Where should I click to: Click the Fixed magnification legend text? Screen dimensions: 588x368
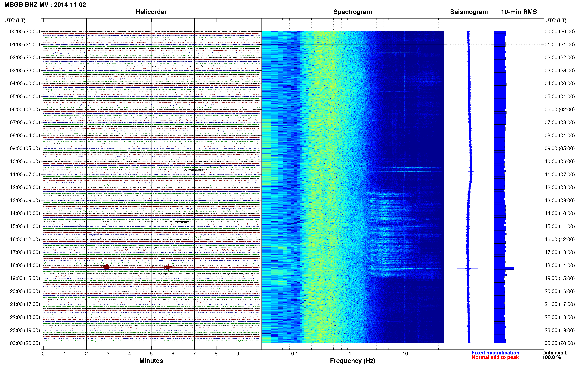[x=495, y=353]
